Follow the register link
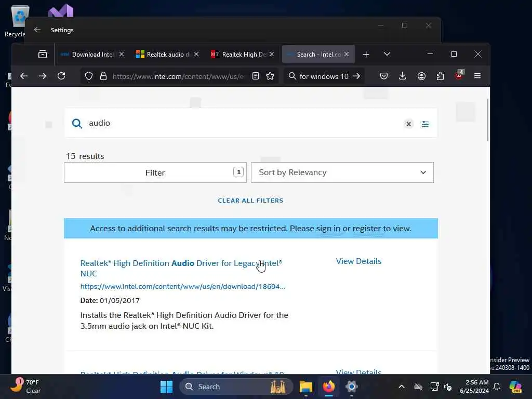The width and height of the screenshot is (532, 399). pos(366,229)
